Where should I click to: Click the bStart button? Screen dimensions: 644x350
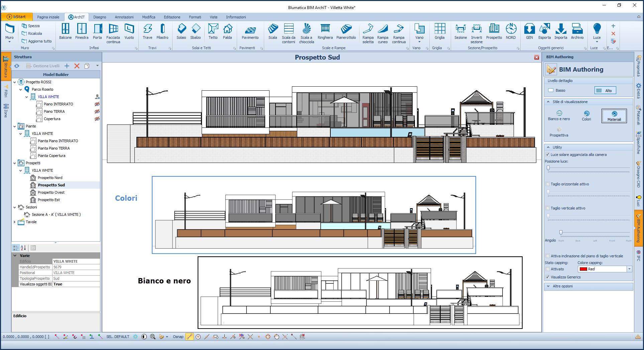point(17,17)
